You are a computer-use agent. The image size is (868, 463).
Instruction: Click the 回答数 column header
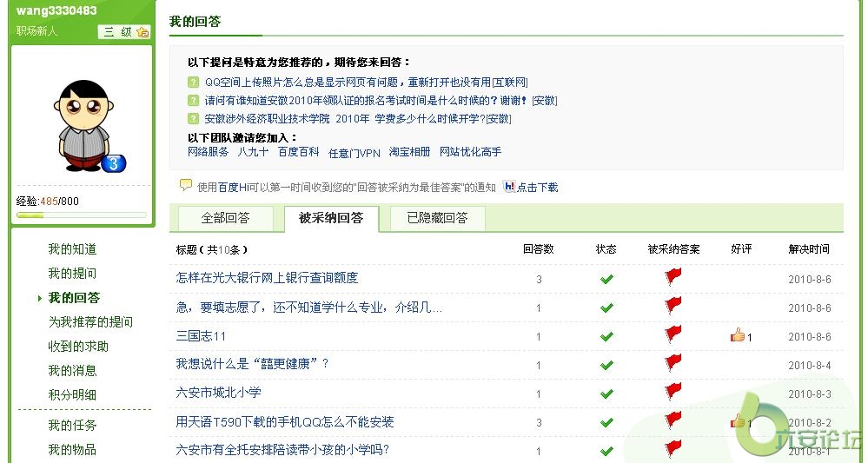[x=538, y=249]
